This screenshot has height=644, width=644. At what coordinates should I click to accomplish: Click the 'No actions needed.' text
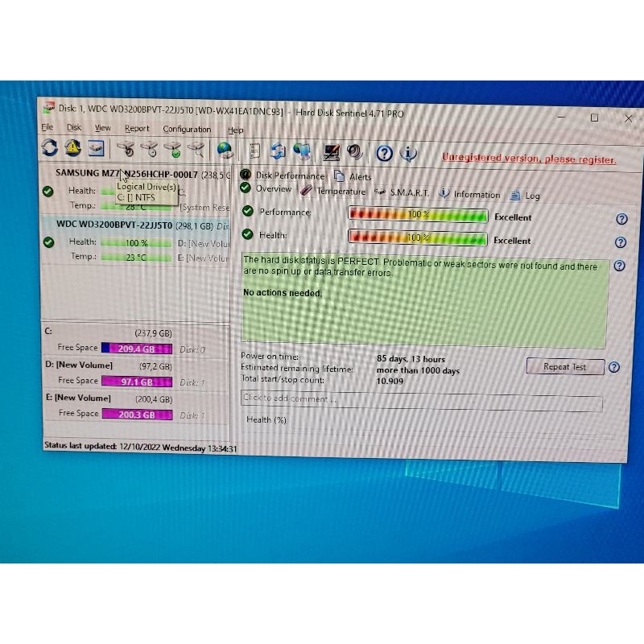[x=283, y=293]
